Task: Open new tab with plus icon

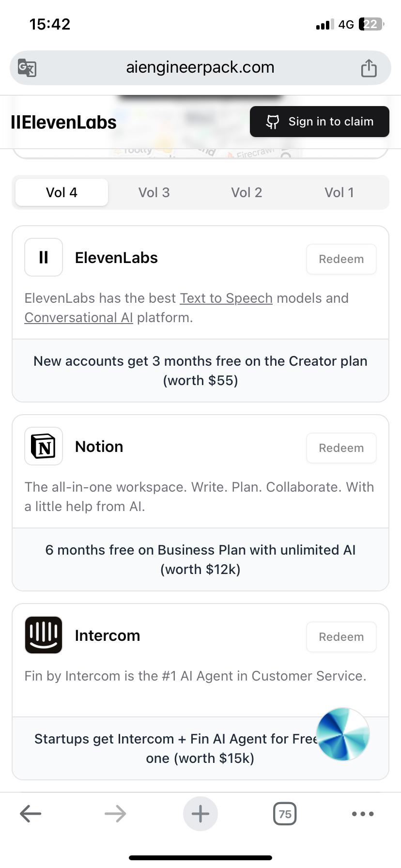Action: 200,814
